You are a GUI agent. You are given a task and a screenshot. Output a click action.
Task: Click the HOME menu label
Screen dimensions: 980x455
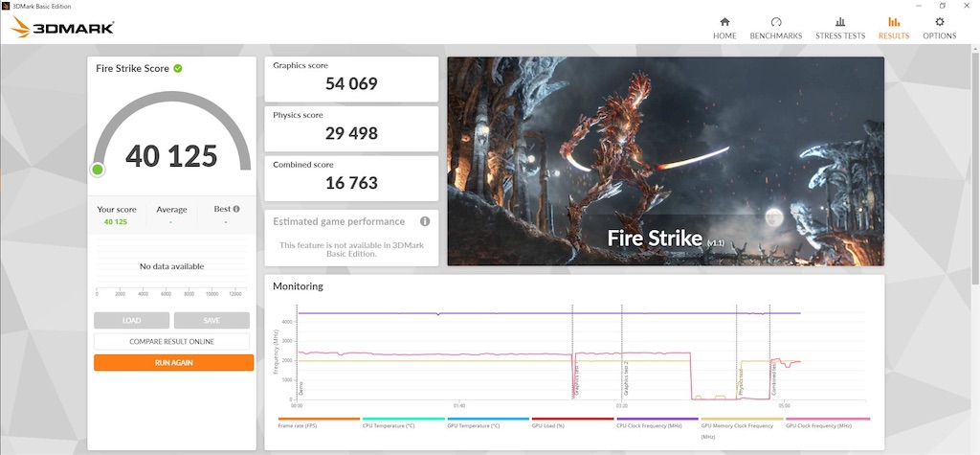click(724, 36)
